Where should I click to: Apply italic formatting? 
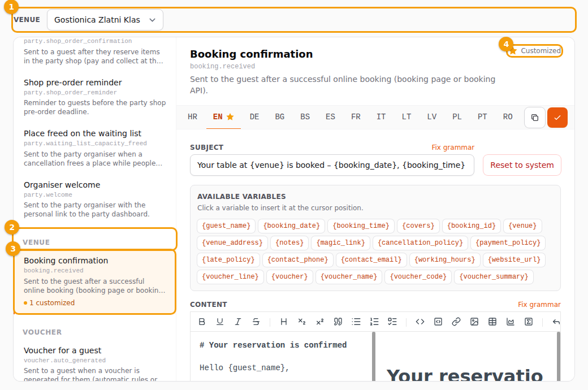(238, 322)
